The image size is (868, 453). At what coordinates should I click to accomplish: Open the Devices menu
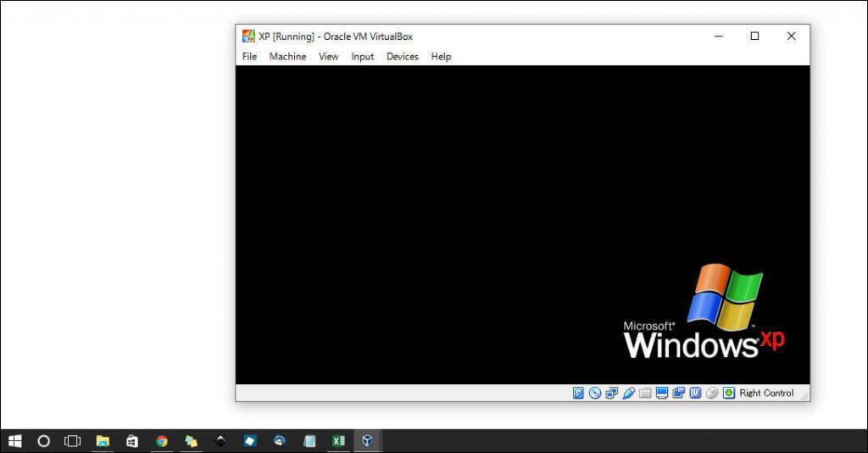tap(402, 57)
